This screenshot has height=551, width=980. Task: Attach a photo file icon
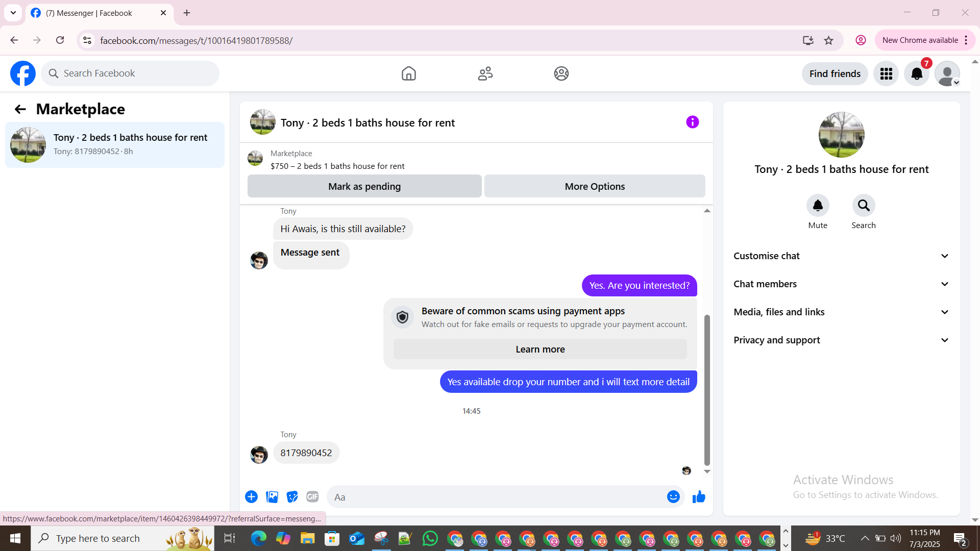point(272,497)
